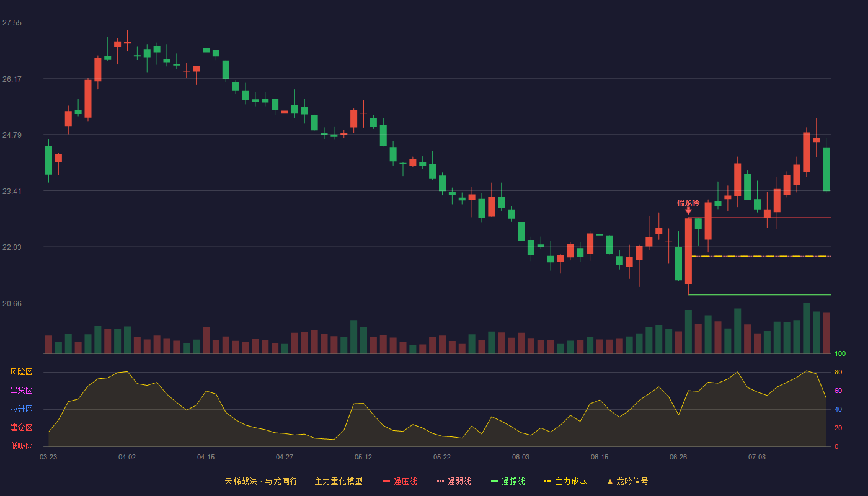The image size is (868, 496).
Task: Click the 06-26 date axis tick
Action: pyautogui.click(x=678, y=457)
